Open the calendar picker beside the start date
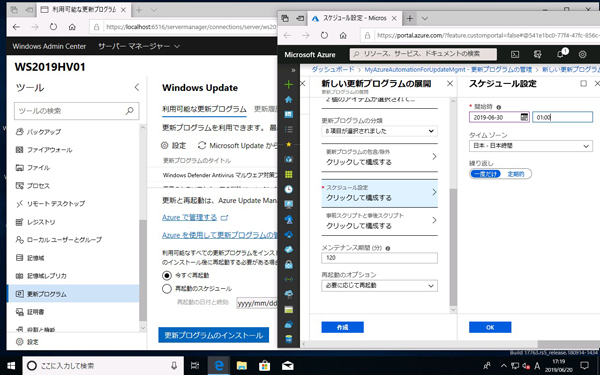This screenshot has height=375, width=600. (524, 117)
